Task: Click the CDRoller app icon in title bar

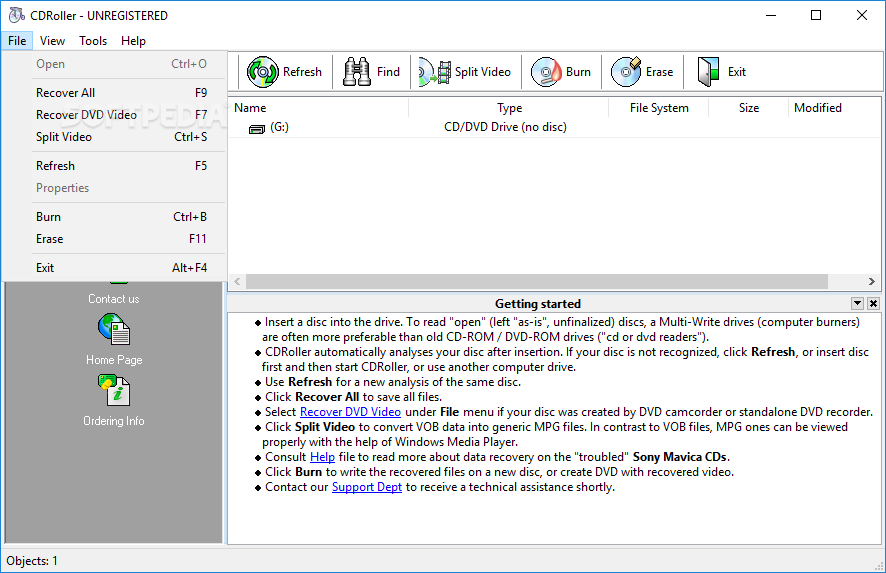Action: tap(16, 15)
